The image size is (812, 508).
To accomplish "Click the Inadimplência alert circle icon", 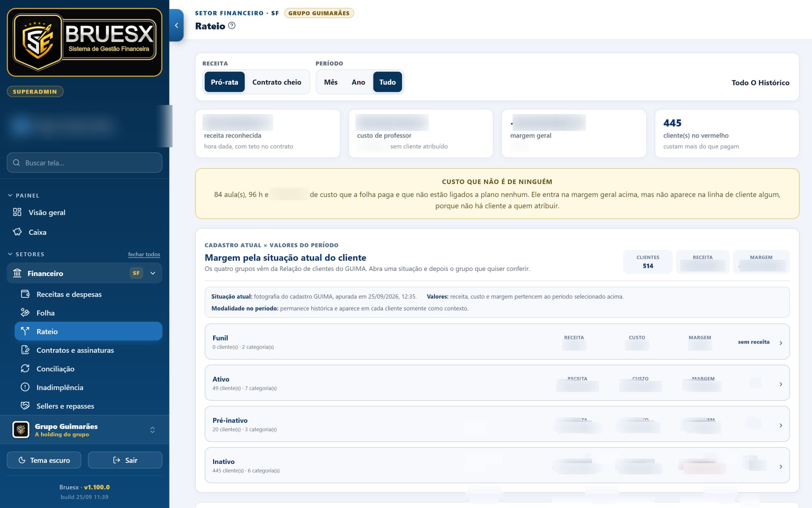I will tap(25, 387).
